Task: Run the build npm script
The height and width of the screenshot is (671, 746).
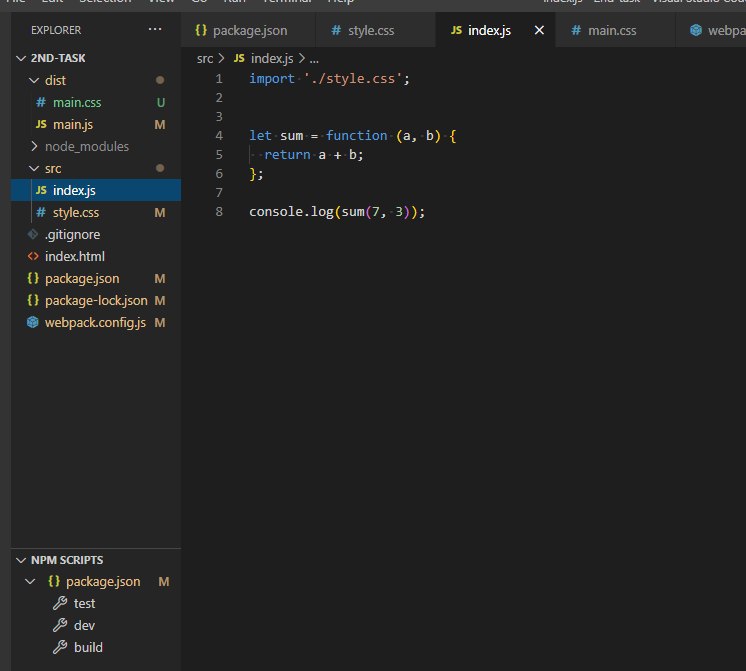Action: 88,647
